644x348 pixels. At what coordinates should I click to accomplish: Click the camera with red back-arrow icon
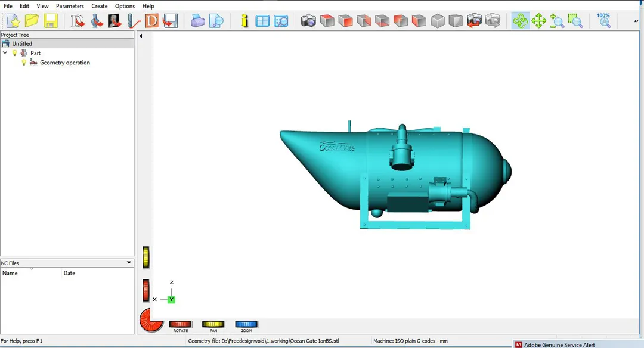[x=474, y=20]
